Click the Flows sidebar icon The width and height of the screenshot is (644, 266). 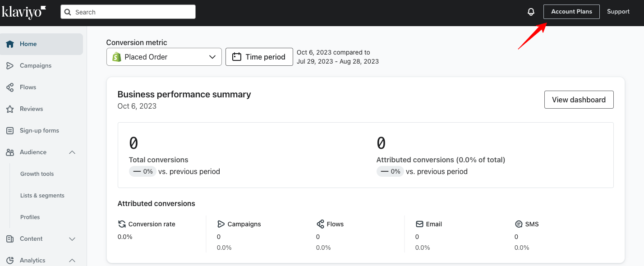(9, 87)
